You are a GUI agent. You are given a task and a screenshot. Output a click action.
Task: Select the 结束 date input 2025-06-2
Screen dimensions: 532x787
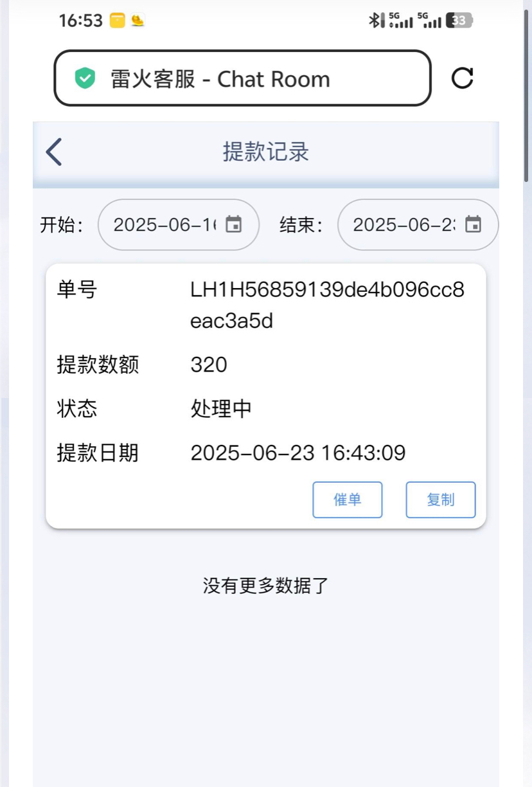[x=418, y=224]
